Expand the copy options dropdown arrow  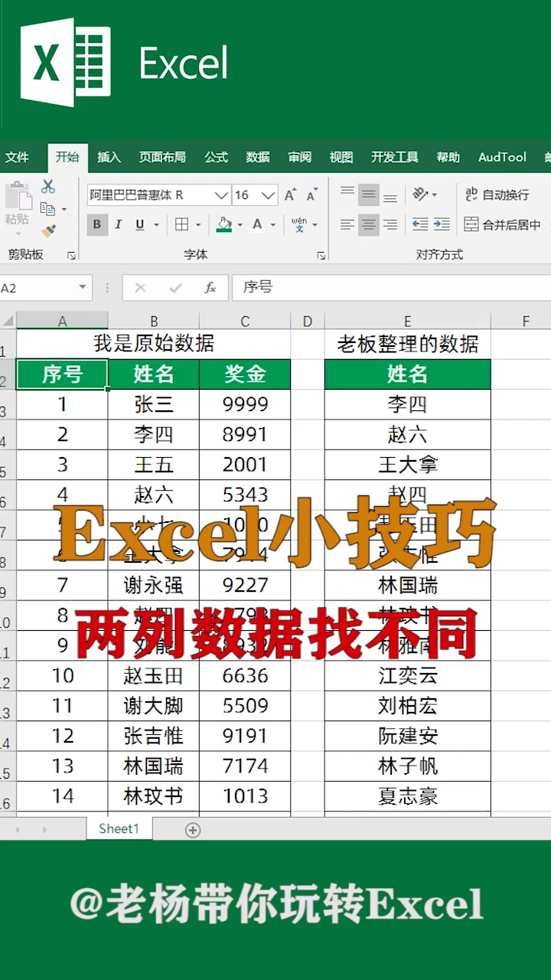(64, 209)
